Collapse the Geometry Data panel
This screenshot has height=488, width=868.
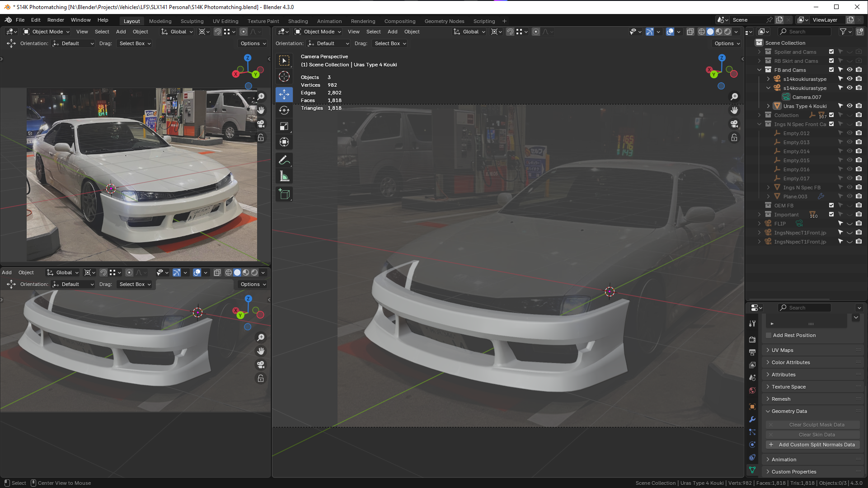[x=788, y=411]
